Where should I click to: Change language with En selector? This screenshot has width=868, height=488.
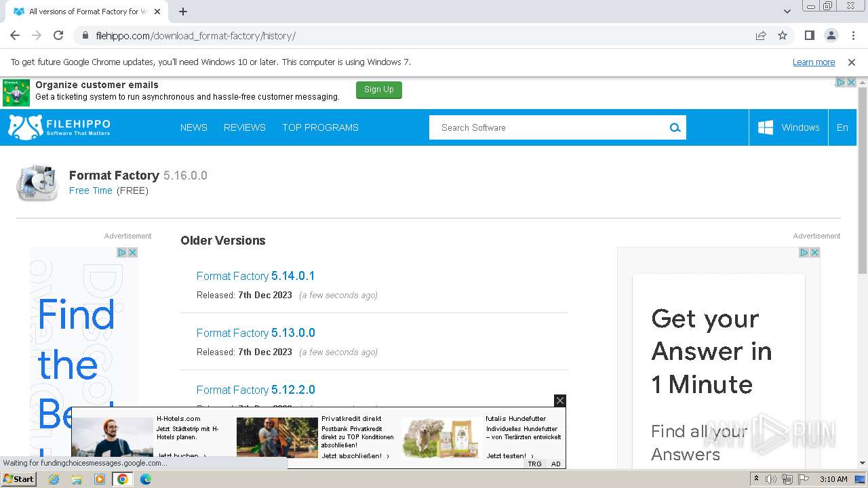(x=842, y=127)
